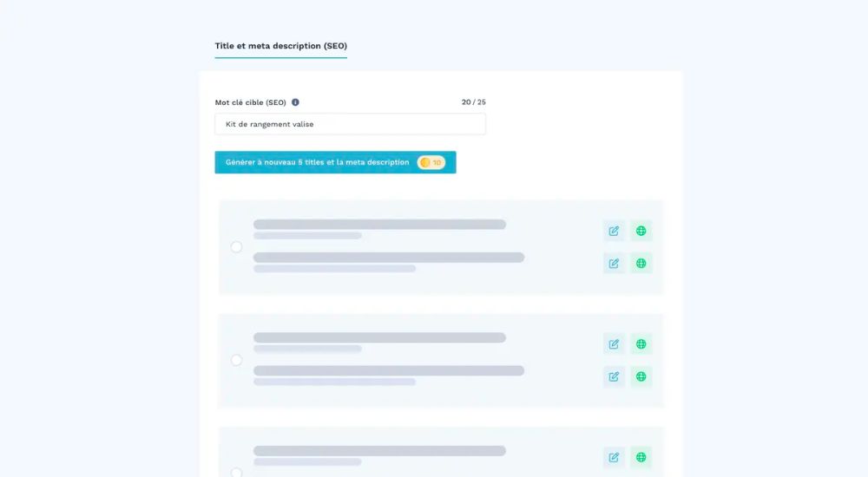Click globe icon for third suggestion's title
Image resolution: width=868 pixels, height=477 pixels.
(x=641, y=457)
